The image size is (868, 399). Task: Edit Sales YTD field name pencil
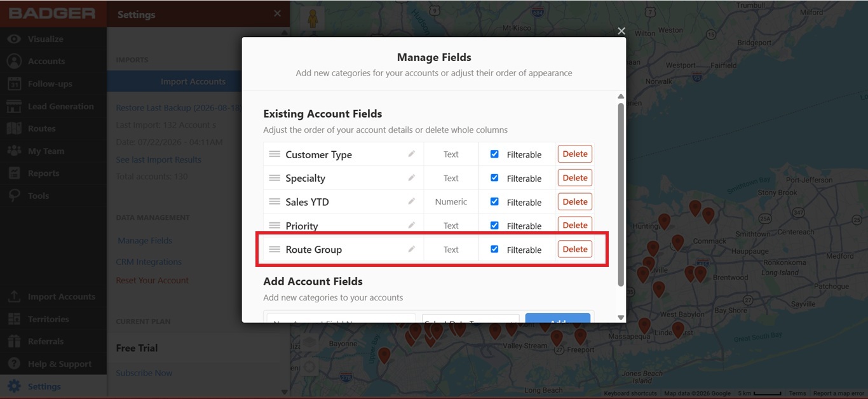point(412,201)
